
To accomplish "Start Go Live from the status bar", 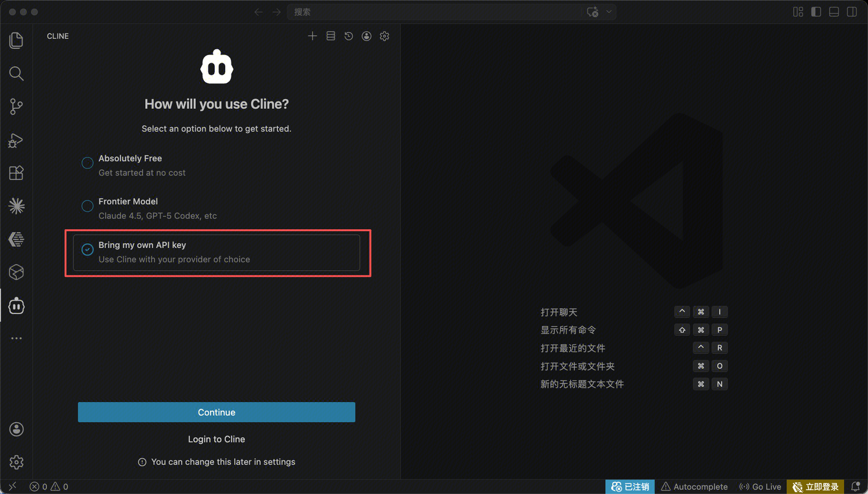I will [x=760, y=486].
